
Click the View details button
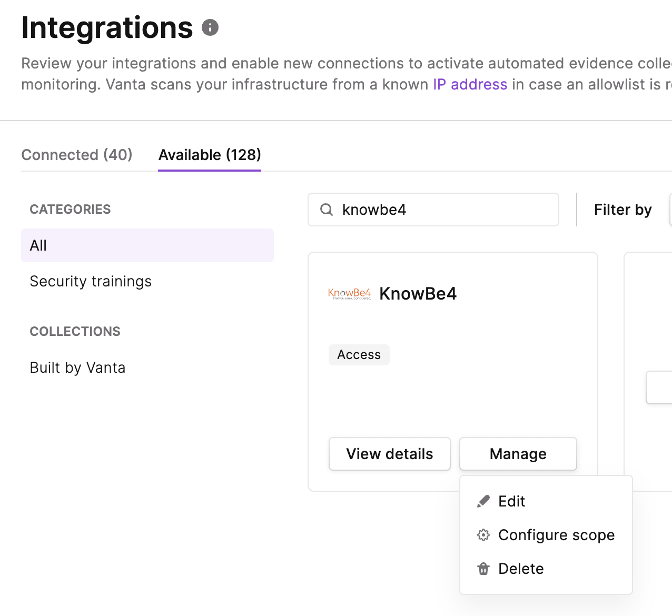pos(390,454)
